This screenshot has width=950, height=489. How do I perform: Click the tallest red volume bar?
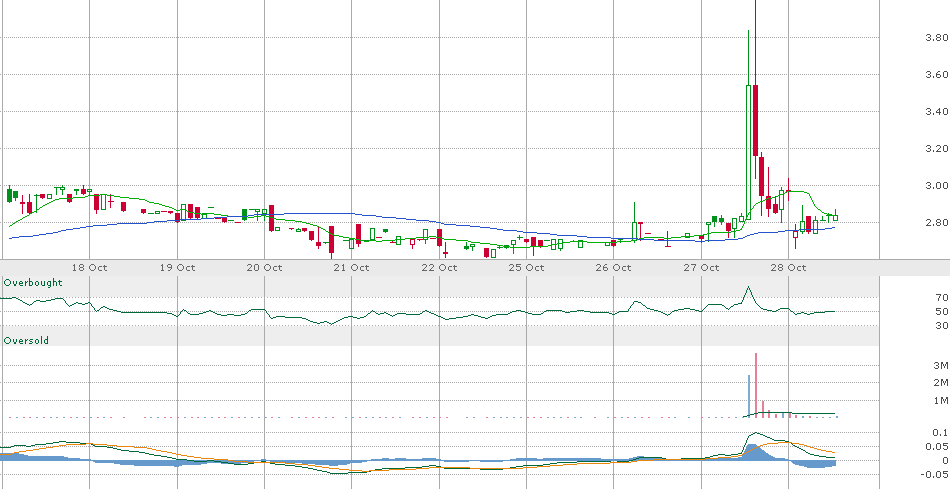[x=756, y=385]
